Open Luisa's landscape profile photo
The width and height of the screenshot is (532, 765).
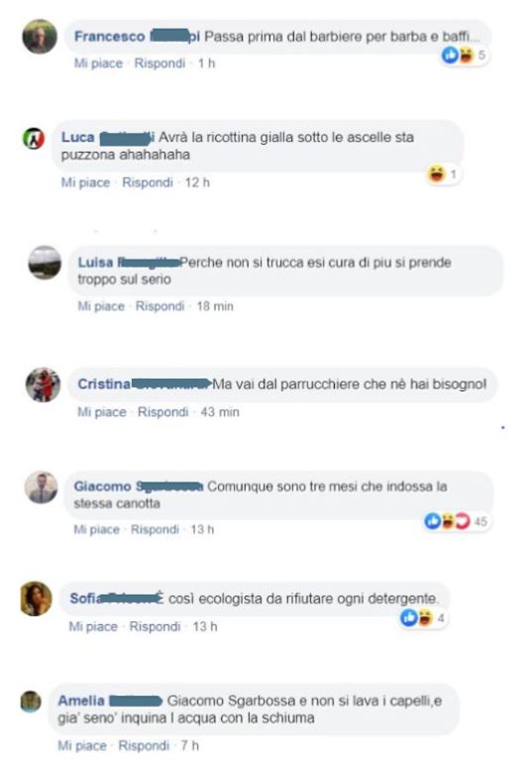pos(45,263)
